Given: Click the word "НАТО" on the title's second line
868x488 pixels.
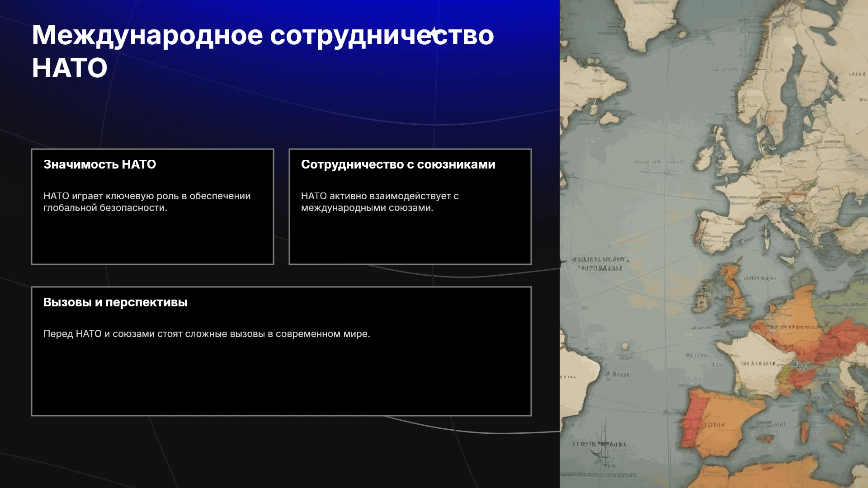Looking at the screenshot, I should pyautogui.click(x=70, y=68).
